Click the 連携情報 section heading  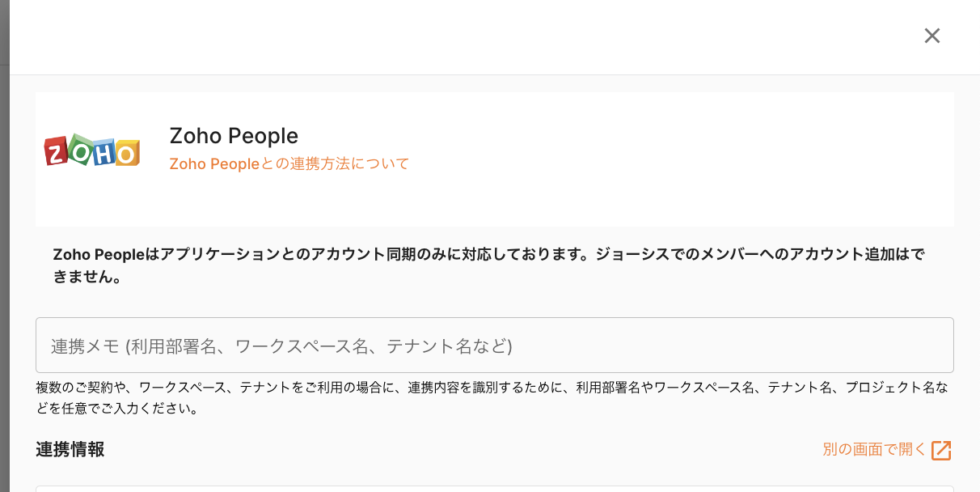[x=70, y=450]
